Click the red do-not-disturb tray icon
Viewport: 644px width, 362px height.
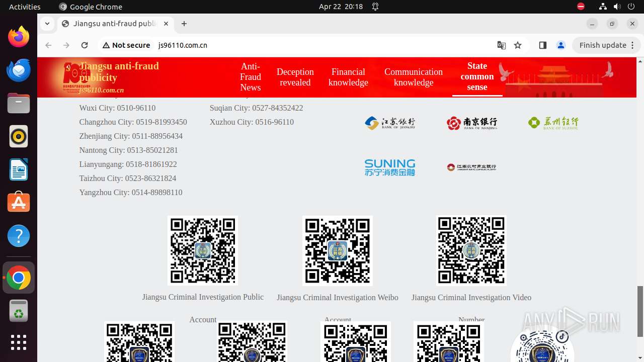(x=581, y=7)
